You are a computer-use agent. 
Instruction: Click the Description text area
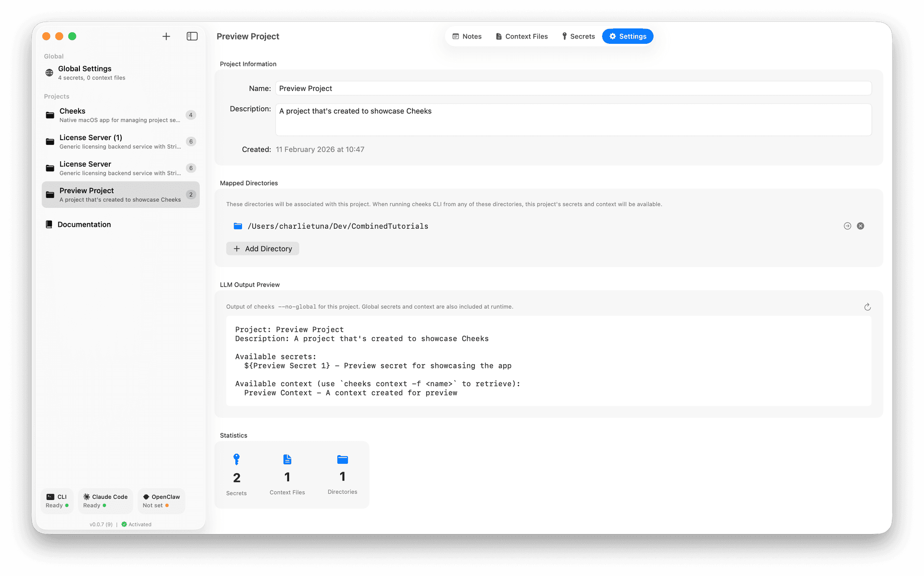point(573,120)
